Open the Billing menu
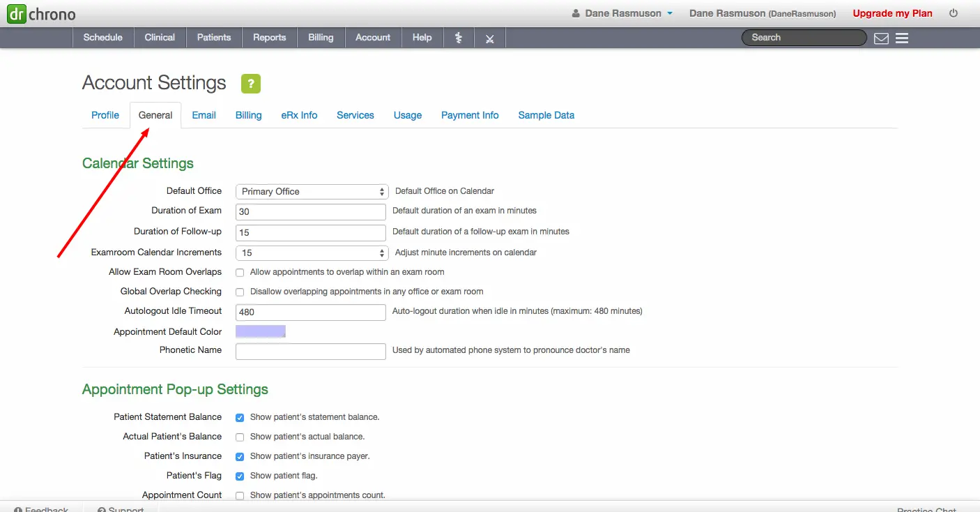This screenshot has width=980, height=512. 321,38
